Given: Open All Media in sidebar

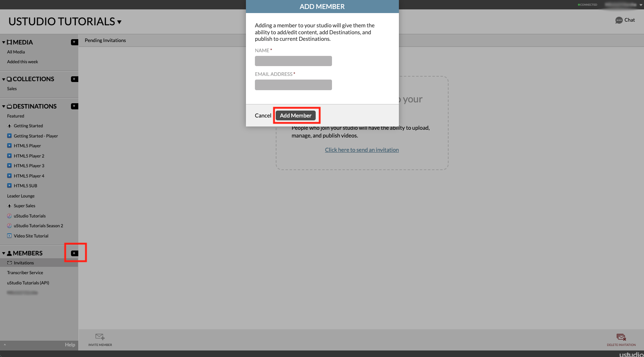Looking at the screenshot, I should click(16, 52).
